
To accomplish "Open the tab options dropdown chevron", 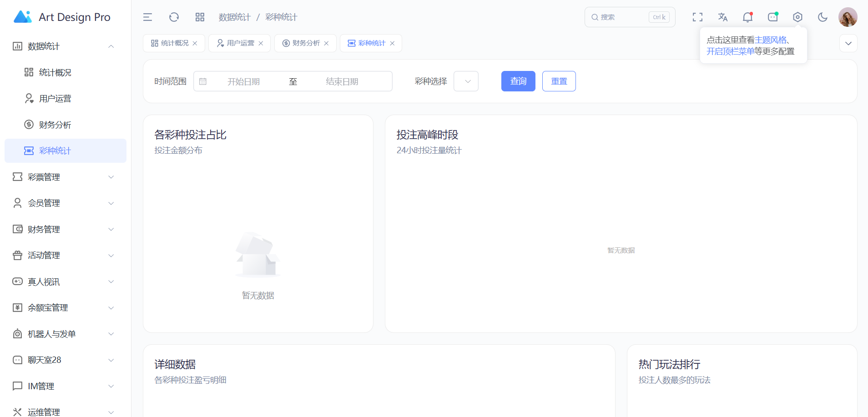I will tap(848, 44).
